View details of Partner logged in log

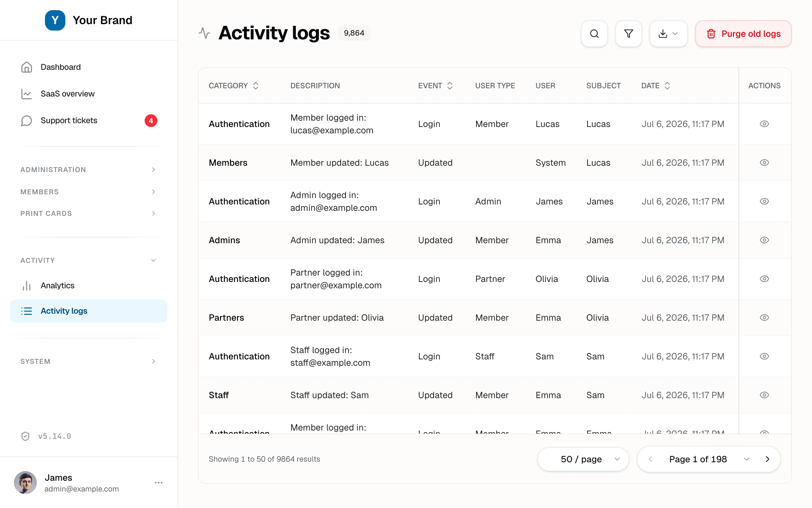[764, 279]
